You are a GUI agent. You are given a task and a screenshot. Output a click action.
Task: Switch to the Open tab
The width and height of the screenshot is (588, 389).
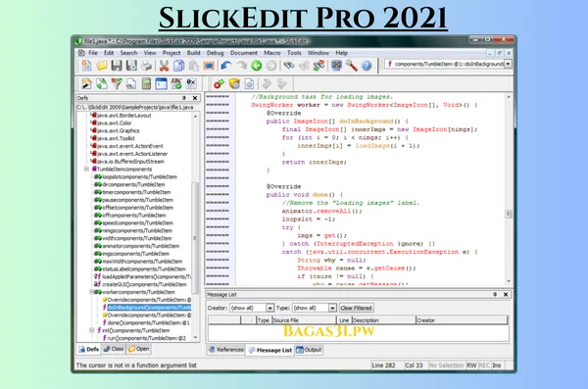point(138,349)
